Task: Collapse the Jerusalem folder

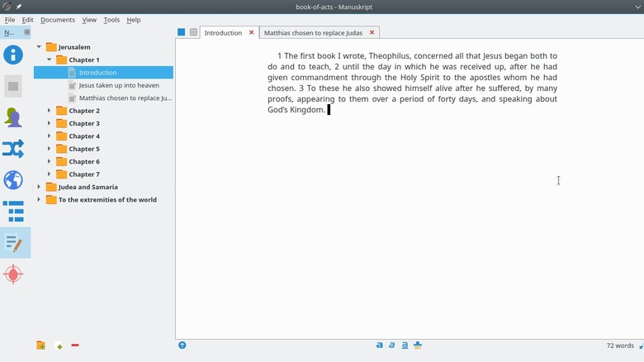Action: [x=39, y=47]
